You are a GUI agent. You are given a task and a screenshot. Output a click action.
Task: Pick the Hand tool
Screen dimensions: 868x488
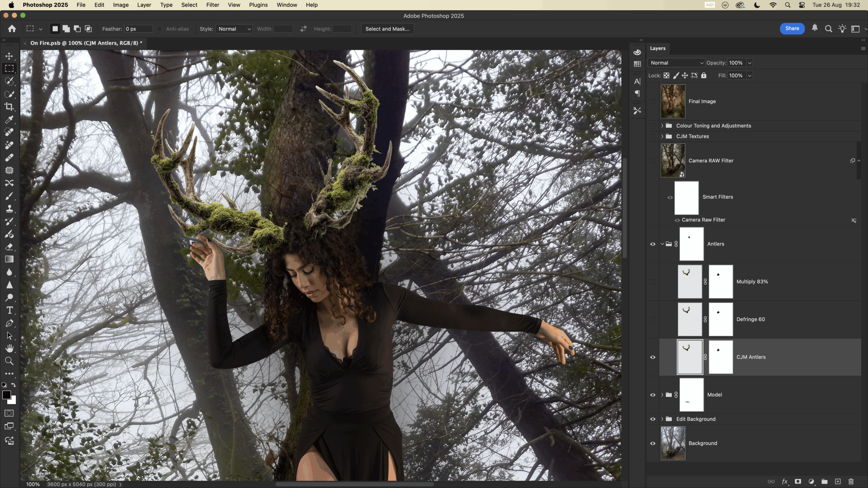tap(9, 348)
